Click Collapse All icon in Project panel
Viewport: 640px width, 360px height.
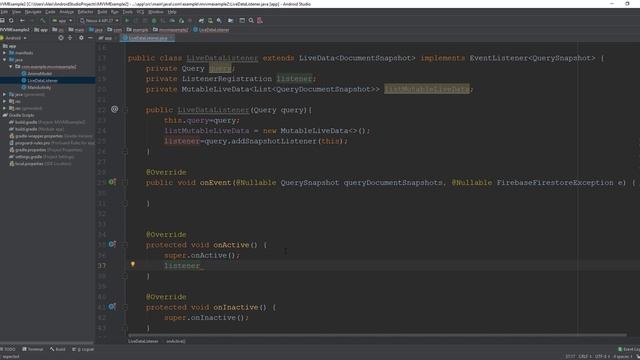[x=70, y=38]
